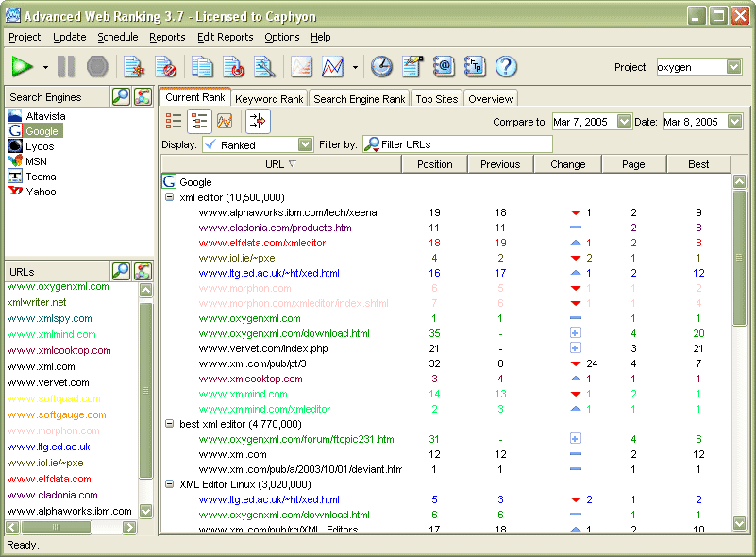
Task: Collapse the xml editor (10,500,000) group
Action: (169, 197)
